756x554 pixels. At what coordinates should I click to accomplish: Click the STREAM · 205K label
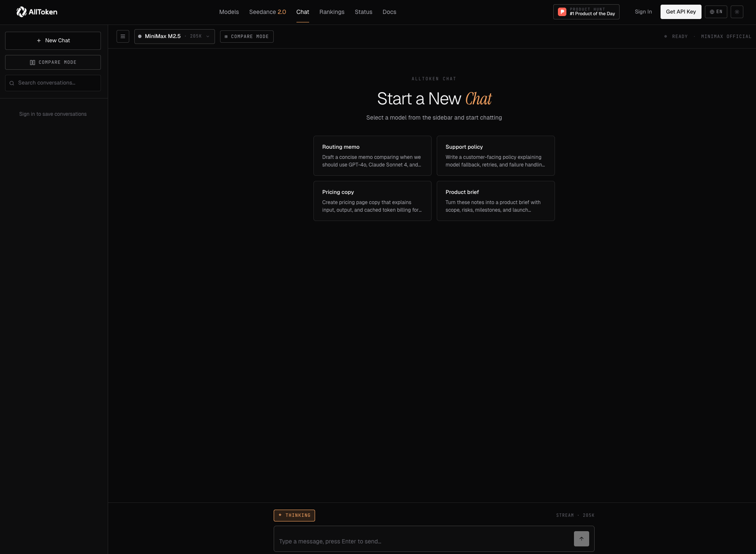coord(575,516)
